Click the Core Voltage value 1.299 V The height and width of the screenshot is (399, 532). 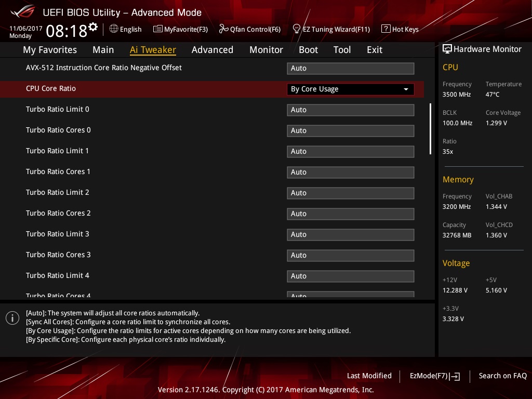point(496,123)
